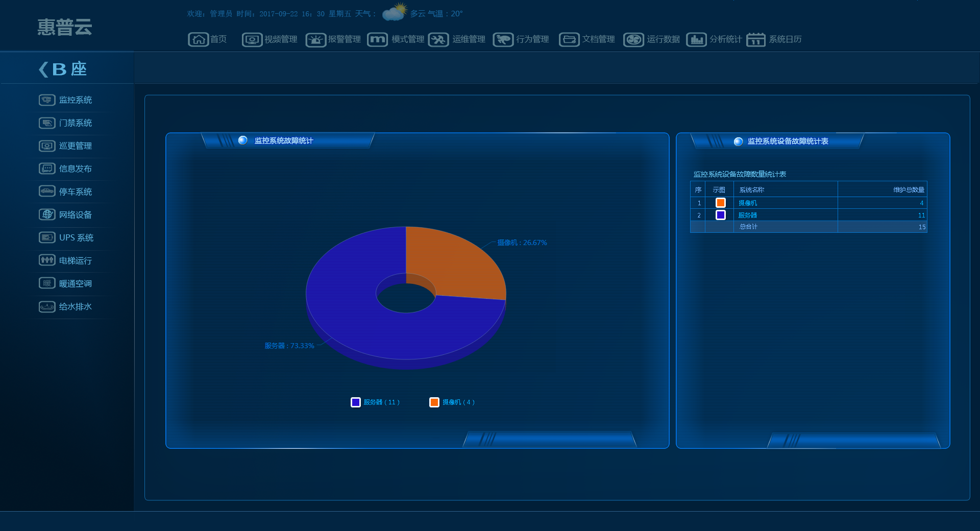Screen dimensions: 980x531
Task: Click the 惠普云 logo
Action: (64, 27)
